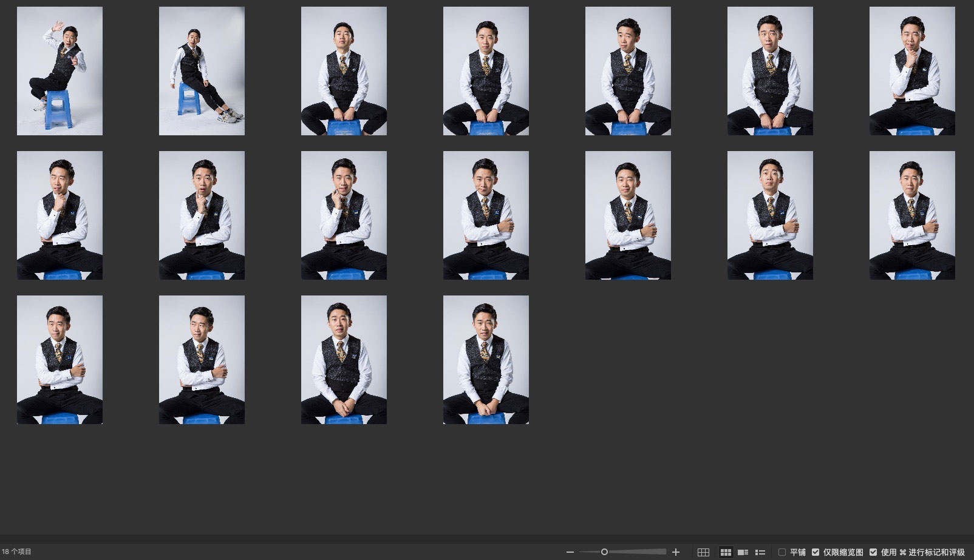Select second photo of man sitting sideways

[202, 71]
